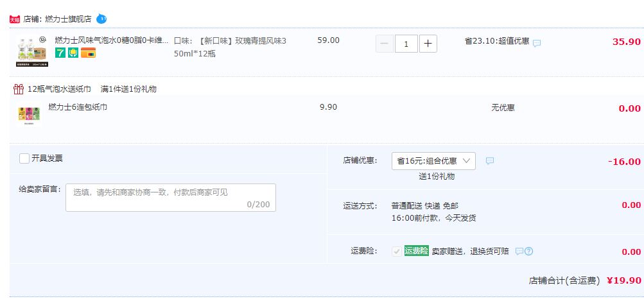Image resolution: width=644 pixels, height=299 pixels.
Task: Increase quantity with the plus button
Action: click(x=428, y=44)
